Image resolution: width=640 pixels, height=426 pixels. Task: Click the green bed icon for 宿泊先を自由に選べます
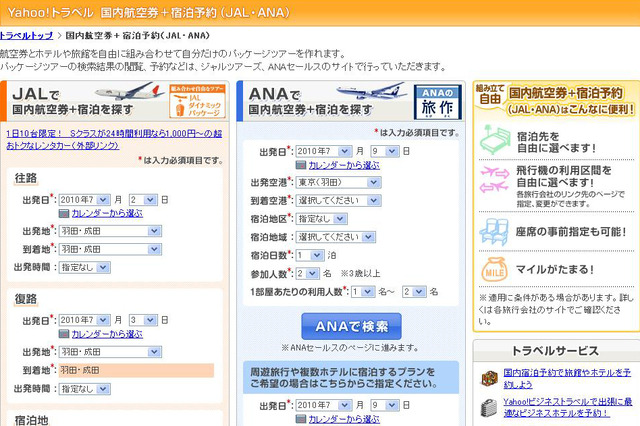495,140
